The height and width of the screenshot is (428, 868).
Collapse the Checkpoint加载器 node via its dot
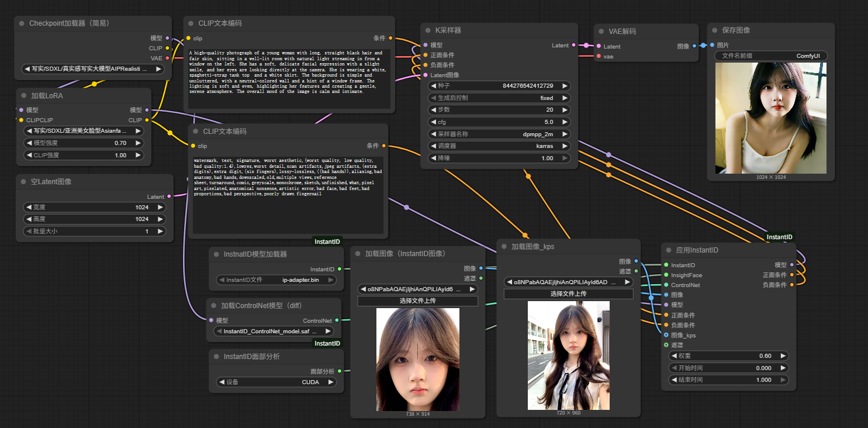click(x=22, y=23)
